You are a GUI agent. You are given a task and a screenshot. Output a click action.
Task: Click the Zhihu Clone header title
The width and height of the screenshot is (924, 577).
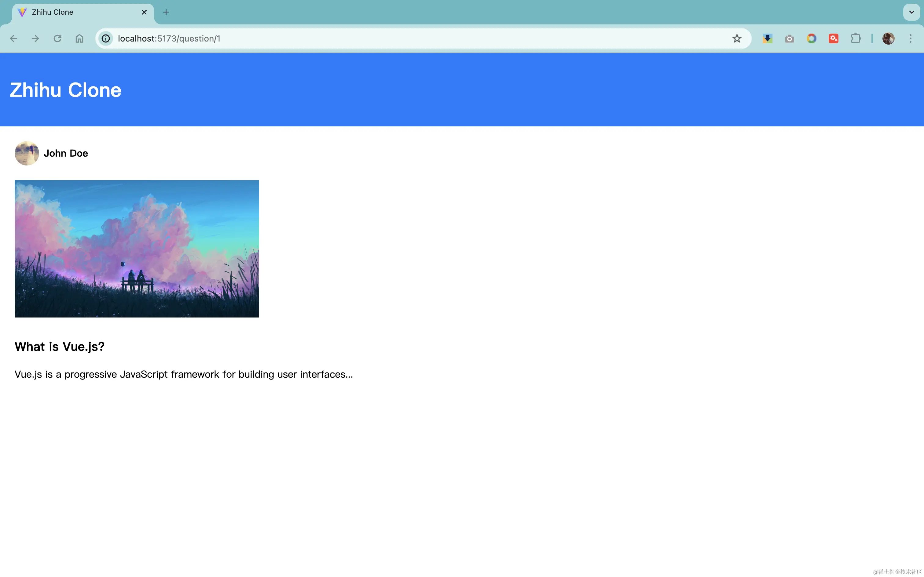(x=65, y=90)
